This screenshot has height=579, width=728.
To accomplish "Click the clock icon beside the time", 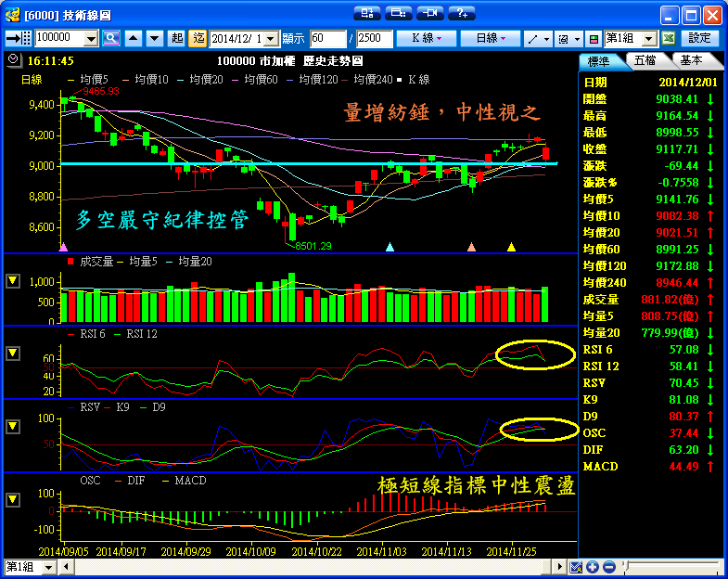I will 13,59.
